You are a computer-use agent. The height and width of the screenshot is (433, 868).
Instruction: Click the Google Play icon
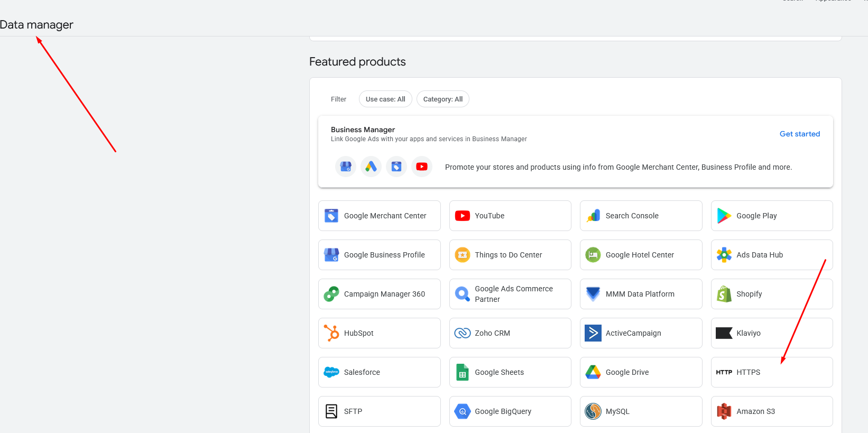click(x=724, y=216)
